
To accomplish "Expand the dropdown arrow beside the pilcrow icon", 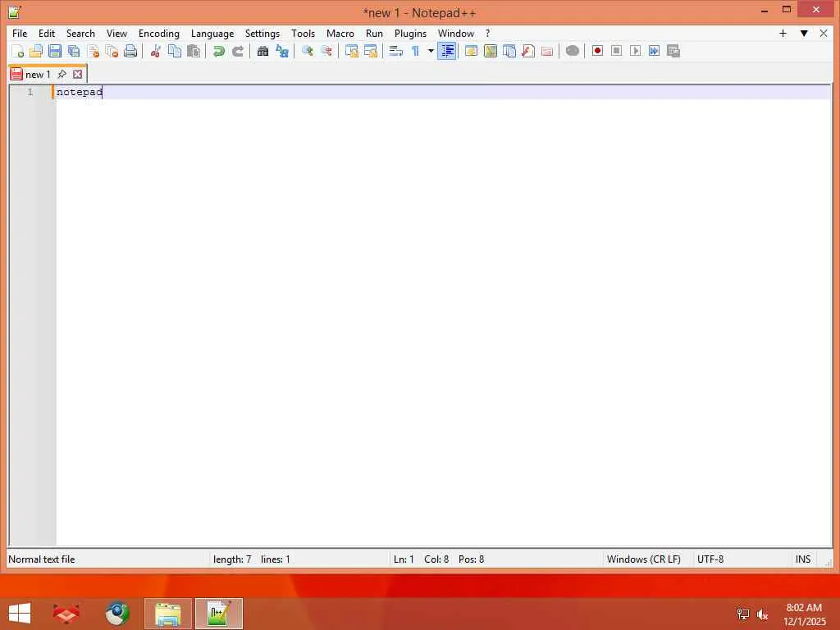I will coord(430,51).
